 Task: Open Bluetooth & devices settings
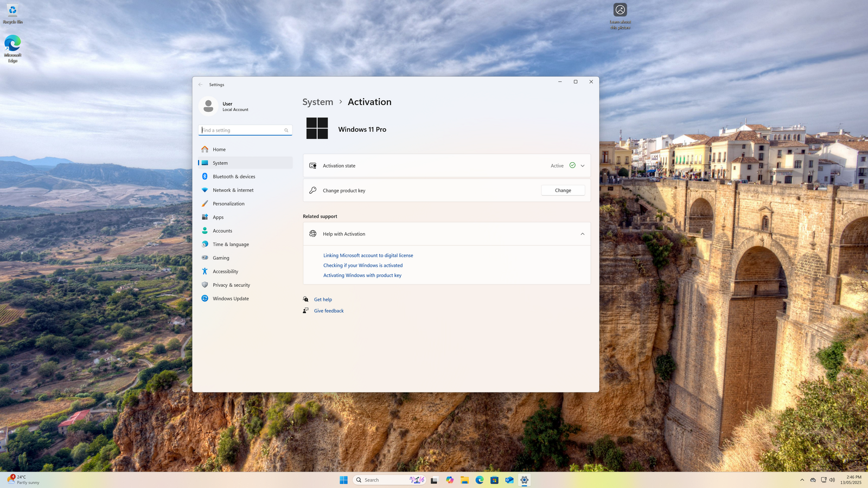point(245,176)
